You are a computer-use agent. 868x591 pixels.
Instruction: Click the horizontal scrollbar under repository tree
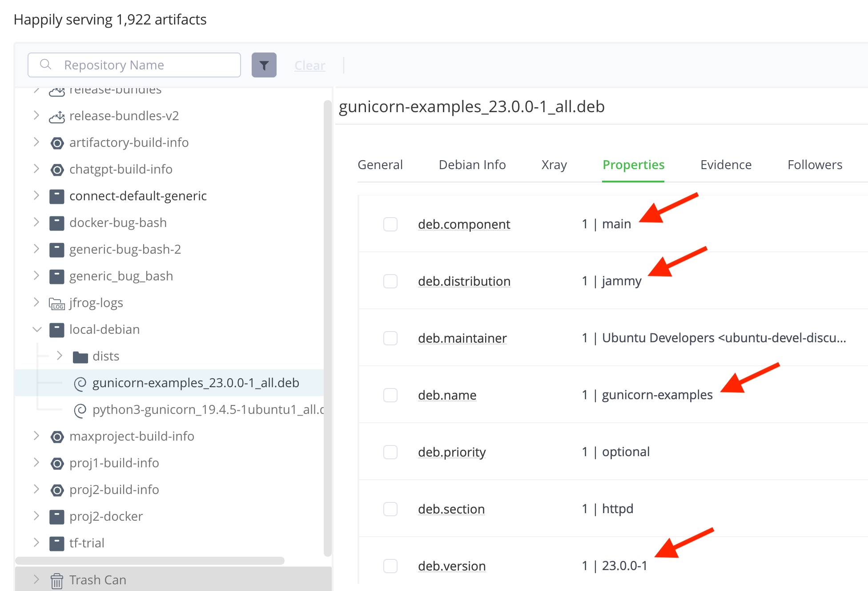[x=150, y=561]
